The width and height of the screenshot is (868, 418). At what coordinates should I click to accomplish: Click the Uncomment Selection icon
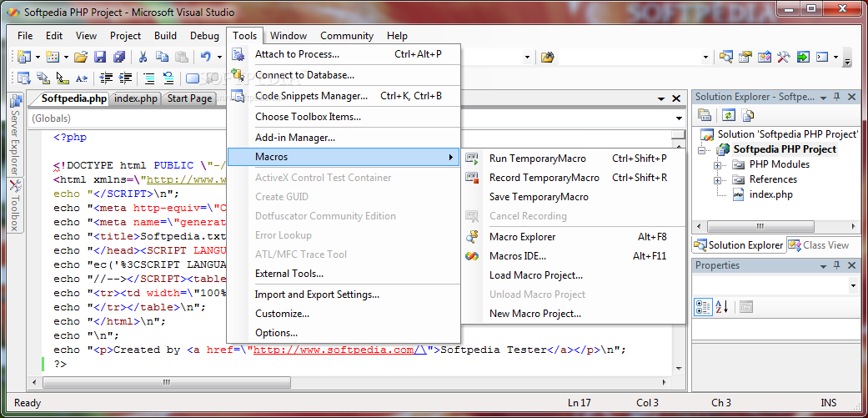coord(168,78)
